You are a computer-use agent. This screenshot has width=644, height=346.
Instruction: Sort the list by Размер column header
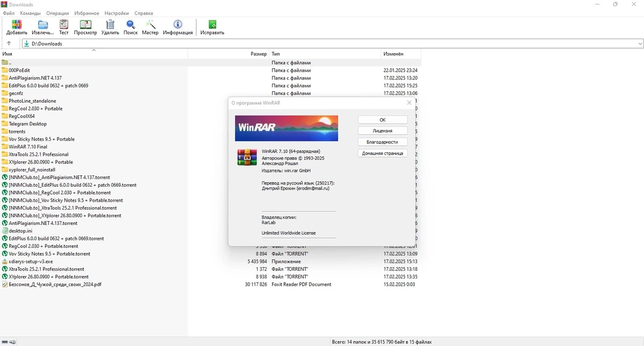coord(229,54)
